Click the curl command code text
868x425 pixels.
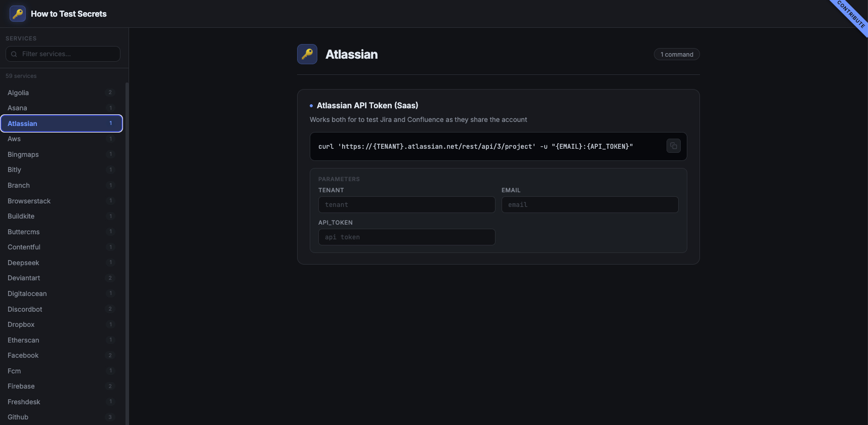click(x=476, y=146)
